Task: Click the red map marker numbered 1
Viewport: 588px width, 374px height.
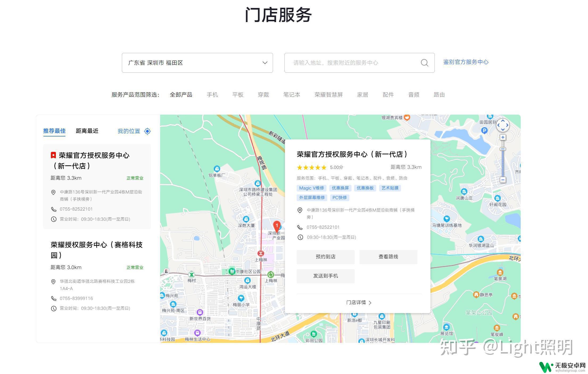Action: pos(277,226)
